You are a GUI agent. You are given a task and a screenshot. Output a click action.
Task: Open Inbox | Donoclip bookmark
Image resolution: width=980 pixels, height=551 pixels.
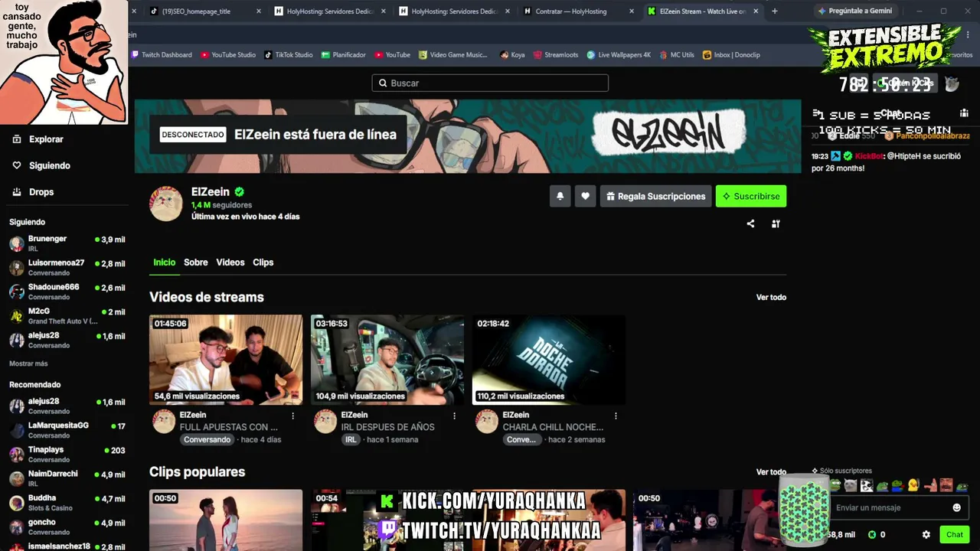tap(731, 55)
